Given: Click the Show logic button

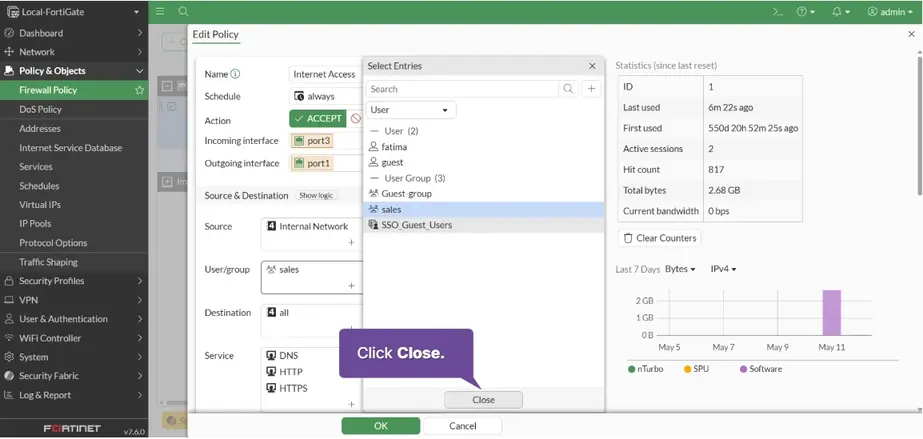Looking at the screenshot, I should tap(316, 195).
